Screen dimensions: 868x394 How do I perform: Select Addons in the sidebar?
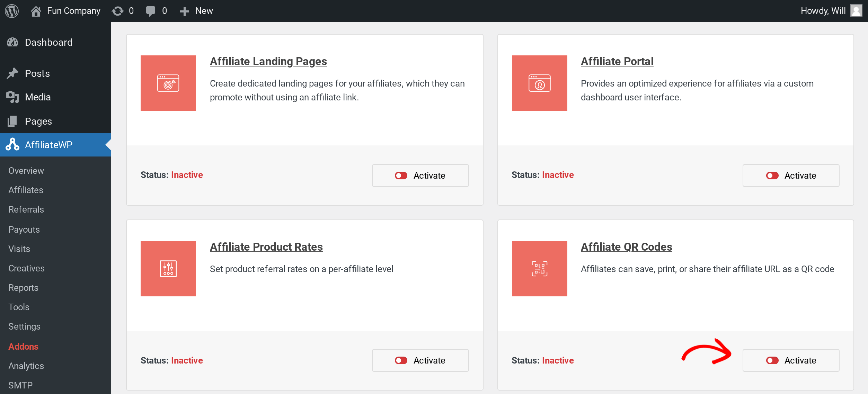(x=23, y=346)
